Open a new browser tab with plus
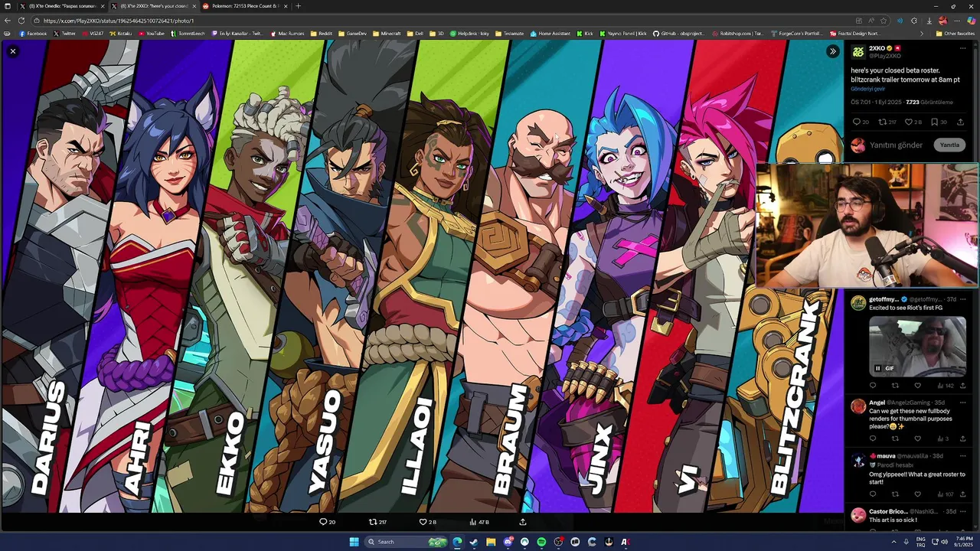This screenshot has height=551, width=980. pyautogui.click(x=298, y=6)
